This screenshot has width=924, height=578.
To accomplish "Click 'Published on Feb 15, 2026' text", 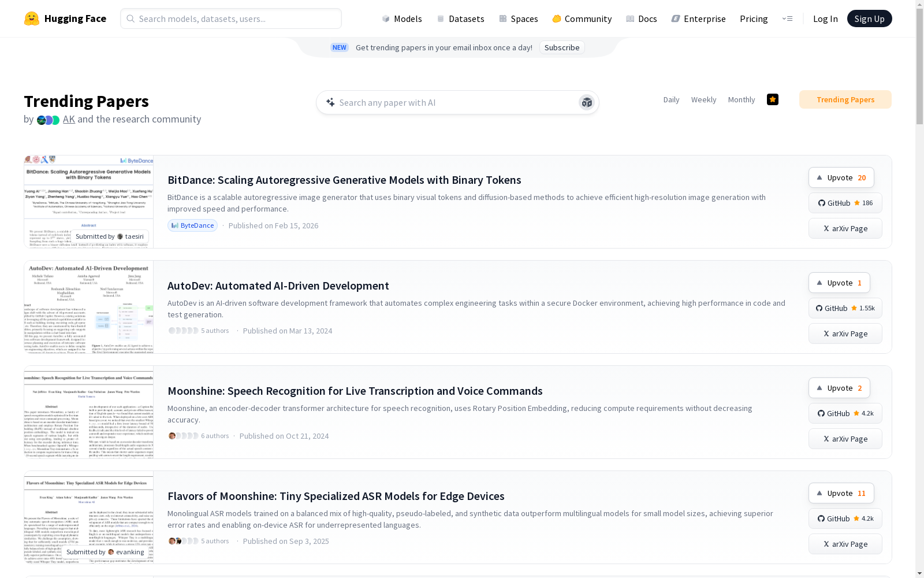I will pos(273,225).
